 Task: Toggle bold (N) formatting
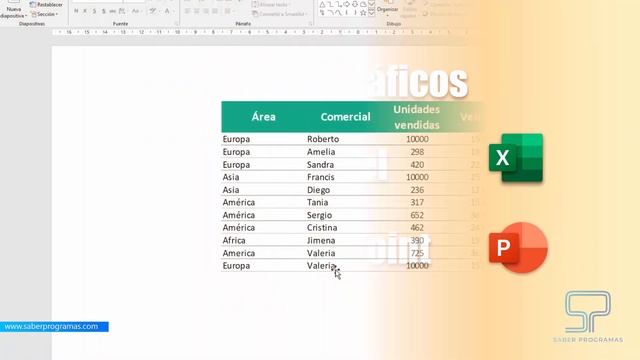(x=76, y=11)
